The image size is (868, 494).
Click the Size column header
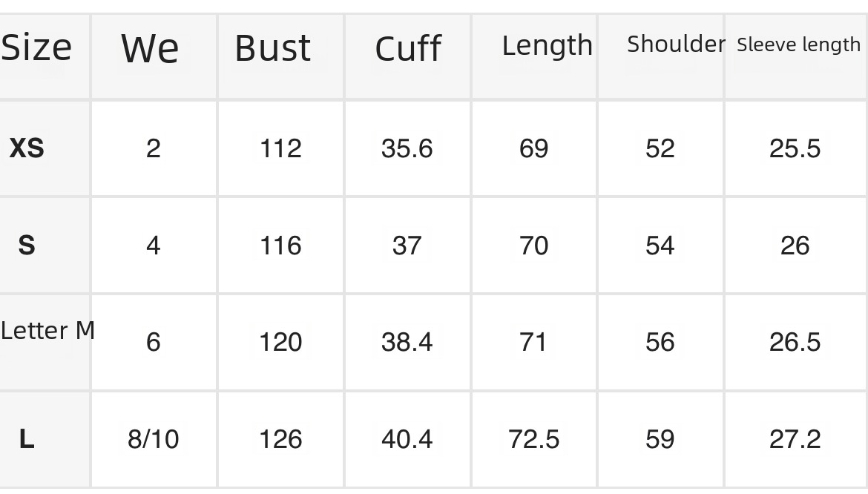[x=36, y=48]
